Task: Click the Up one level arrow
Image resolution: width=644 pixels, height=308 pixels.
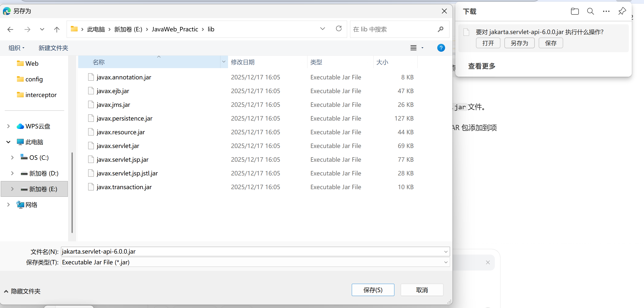Action: (x=57, y=29)
